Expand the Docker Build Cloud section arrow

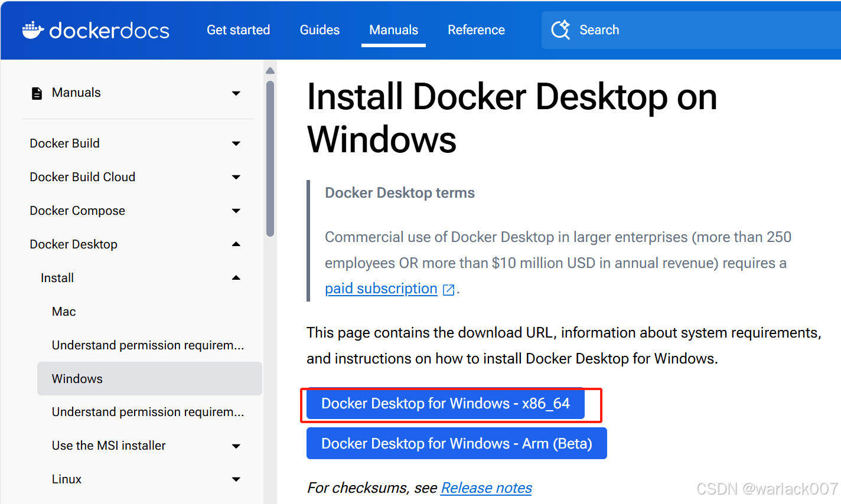236,177
